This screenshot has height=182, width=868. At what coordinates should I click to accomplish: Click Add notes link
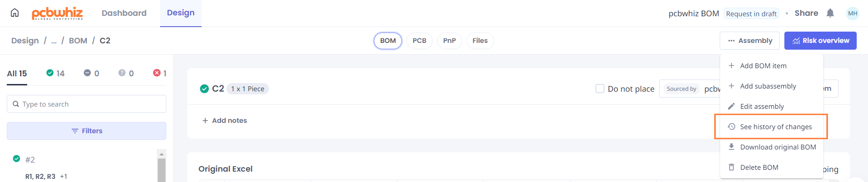[225, 121]
